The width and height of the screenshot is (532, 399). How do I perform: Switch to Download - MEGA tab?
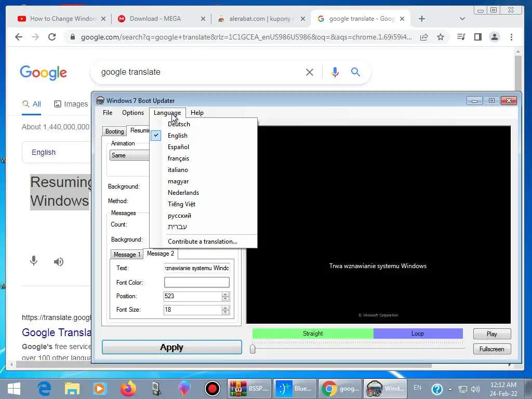pyautogui.click(x=161, y=19)
